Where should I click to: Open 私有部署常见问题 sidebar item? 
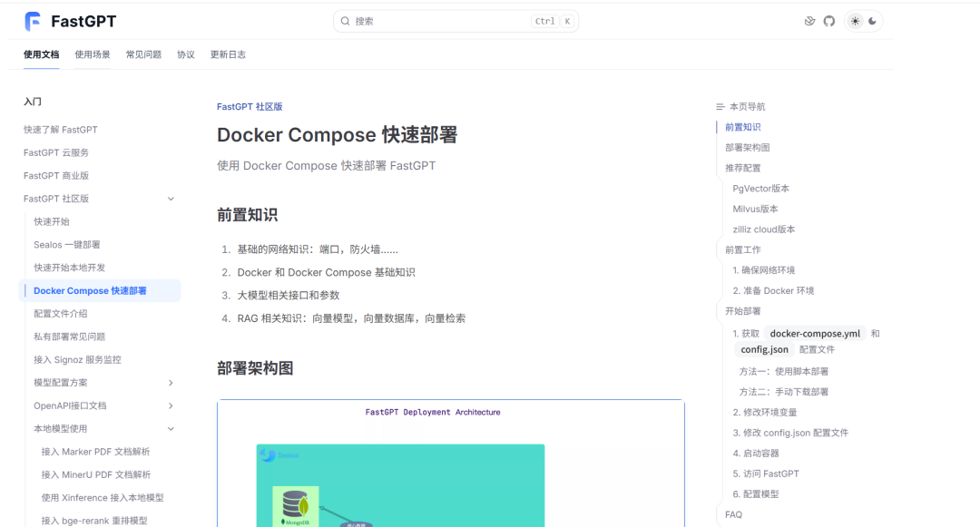pos(69,337)
